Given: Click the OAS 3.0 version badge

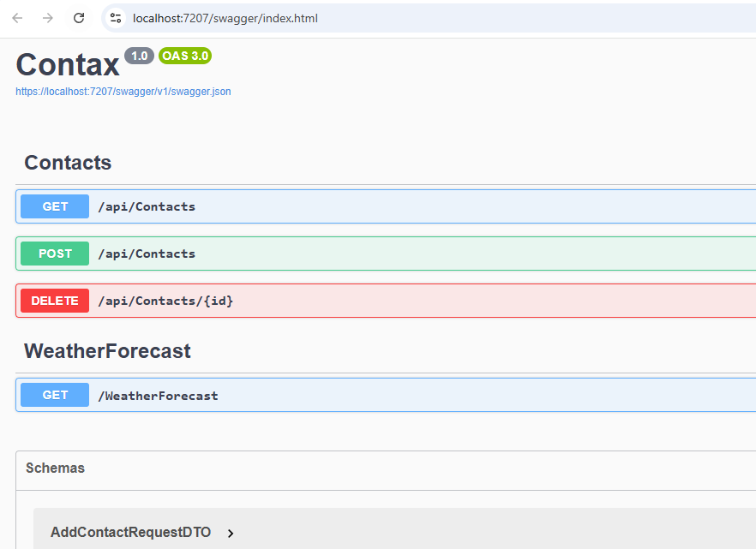Looking at the screenshot, I should (x=185, y=56).
